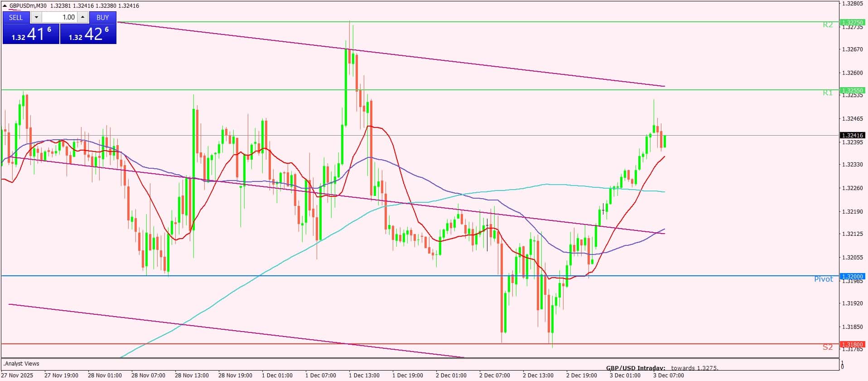This screenshot has width=868, height=381.
Task: Click the 1.00 volume input field
Action: (59, 17)
